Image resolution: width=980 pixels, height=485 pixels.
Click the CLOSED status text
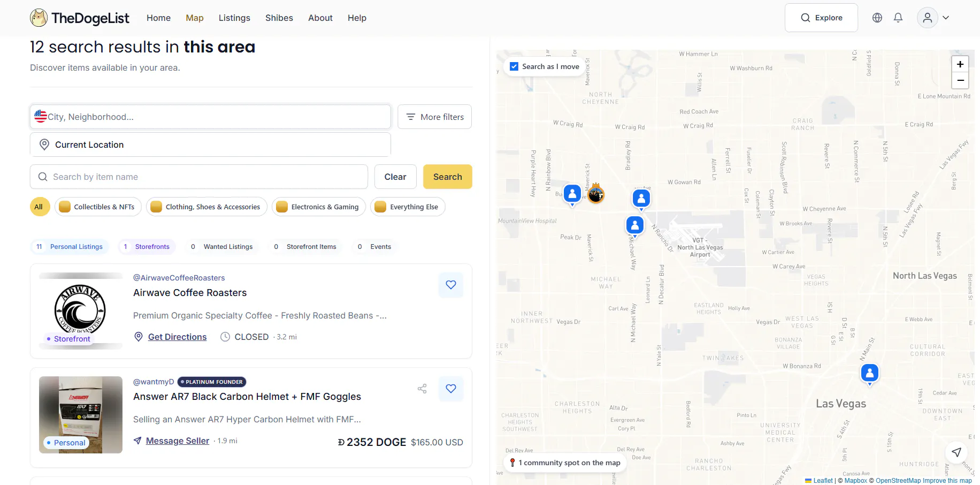251,337
